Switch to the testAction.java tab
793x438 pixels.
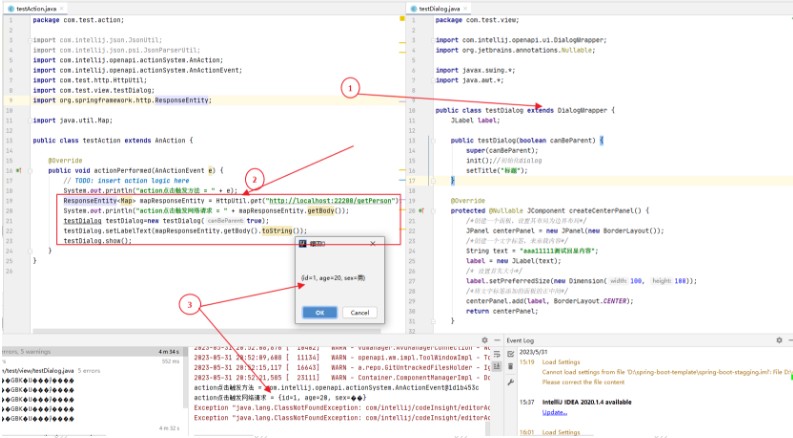pyautogui.click(x=35, y=9)
